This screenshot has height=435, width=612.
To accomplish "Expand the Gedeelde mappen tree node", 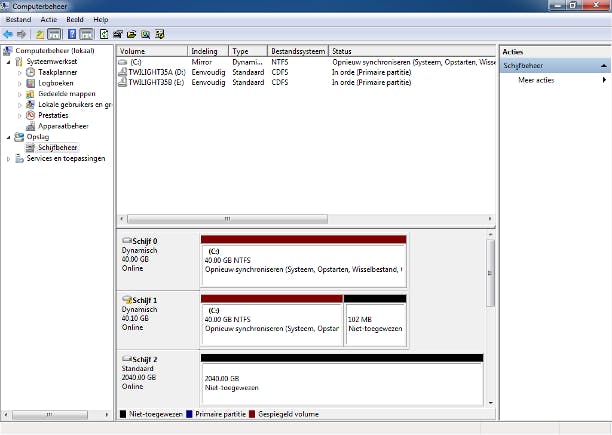I will click(x=20, y=94).
